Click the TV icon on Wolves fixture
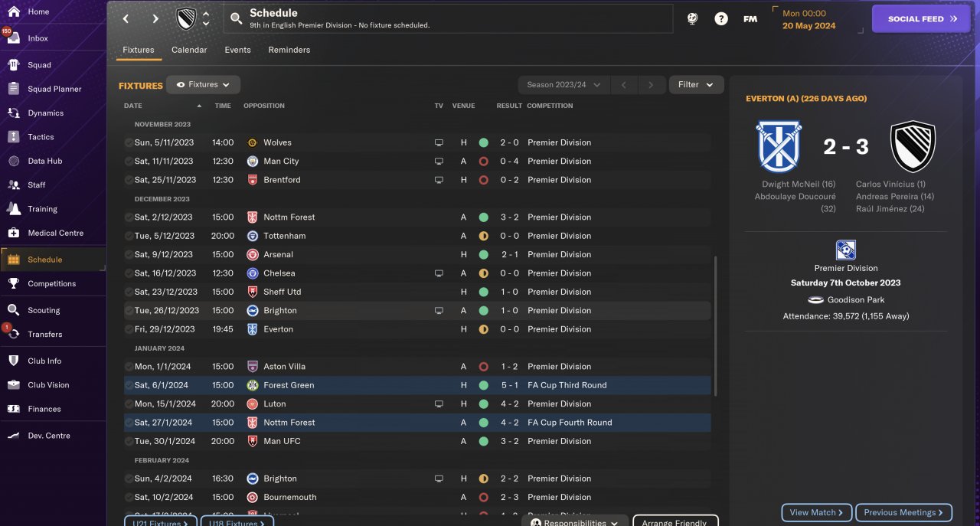The height and width of the screenshot is (526, 980). point(439,142)
